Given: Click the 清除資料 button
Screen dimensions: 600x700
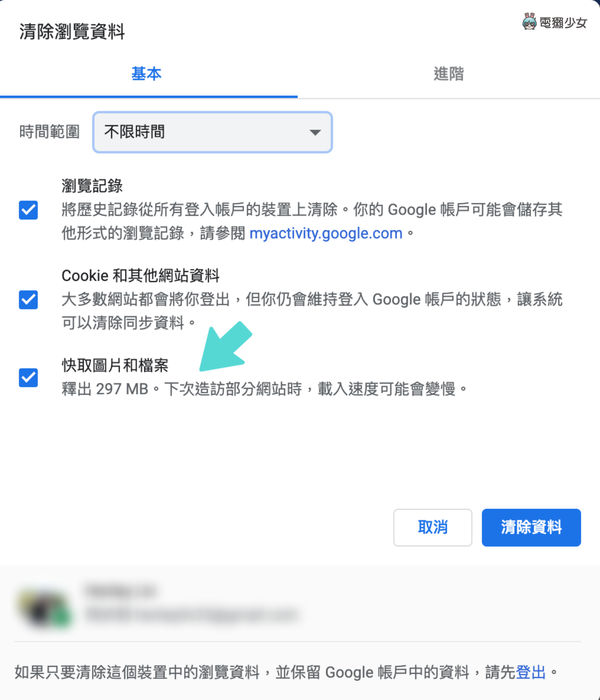Looking at the screenshot, I should 531,527.
